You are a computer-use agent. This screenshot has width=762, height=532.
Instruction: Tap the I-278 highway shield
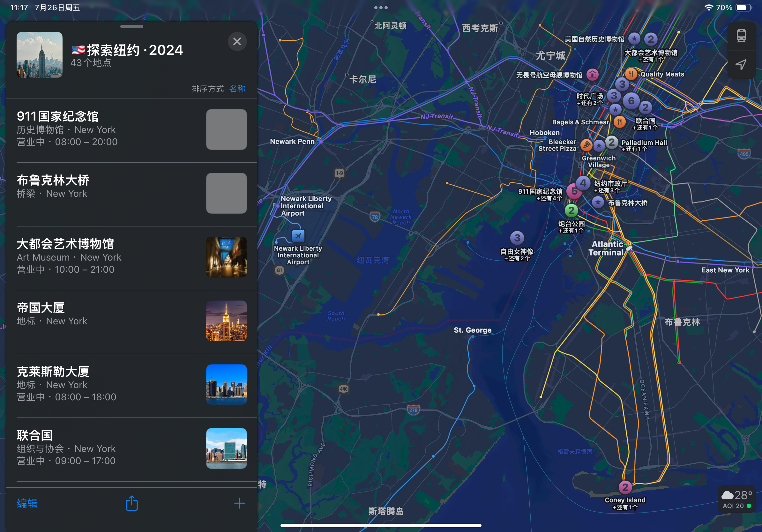413,410
